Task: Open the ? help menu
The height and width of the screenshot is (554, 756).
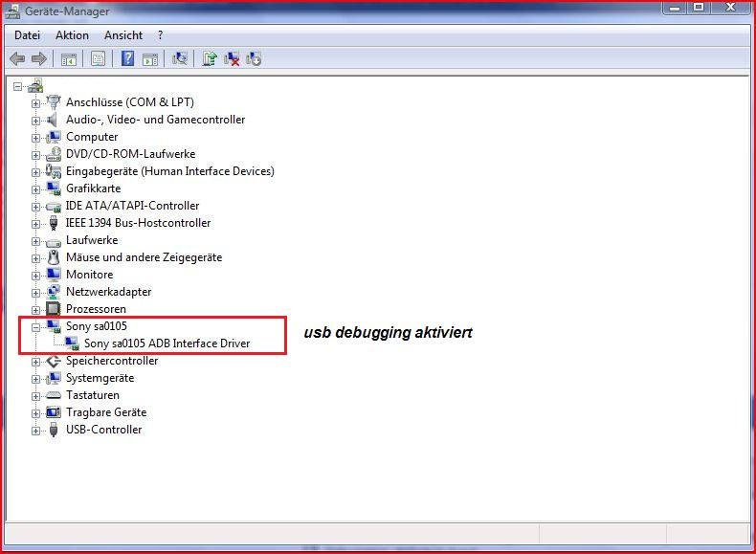Action: (160, 35)
